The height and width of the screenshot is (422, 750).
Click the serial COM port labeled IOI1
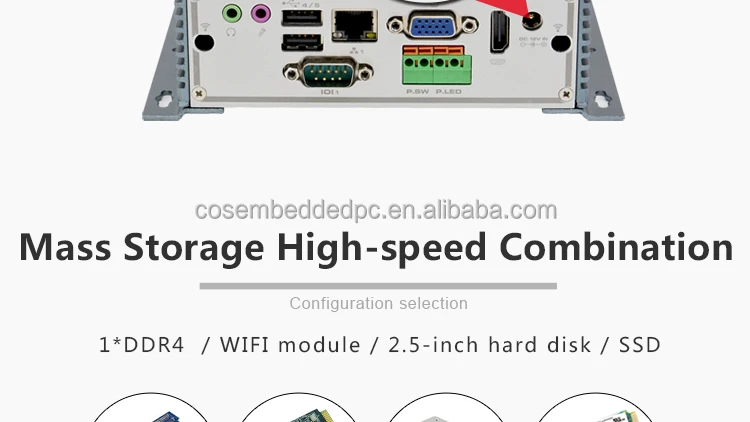pos(328,73)
